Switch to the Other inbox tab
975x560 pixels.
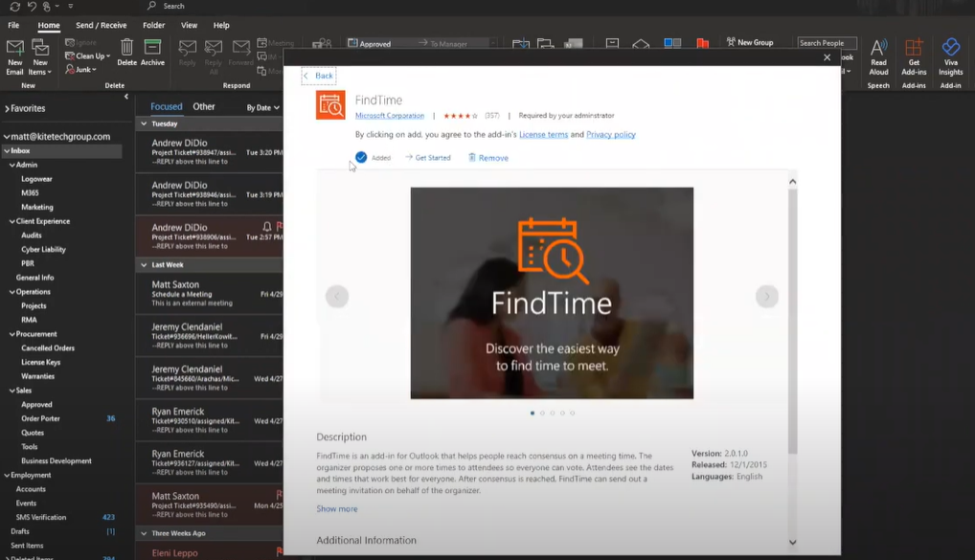(x=204, y=107)
